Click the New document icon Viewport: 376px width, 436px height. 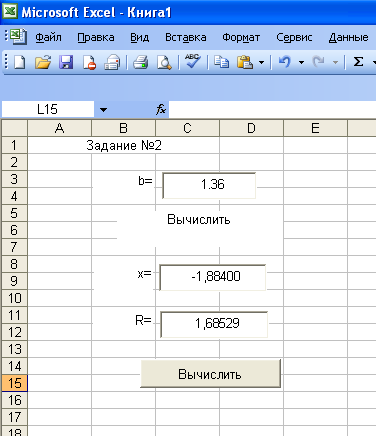[x=19, y=62]
